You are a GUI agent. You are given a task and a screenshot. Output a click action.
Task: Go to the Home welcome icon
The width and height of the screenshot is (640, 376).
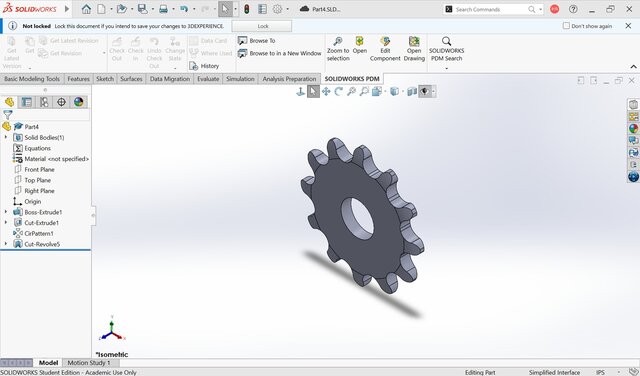coord(86,9)
